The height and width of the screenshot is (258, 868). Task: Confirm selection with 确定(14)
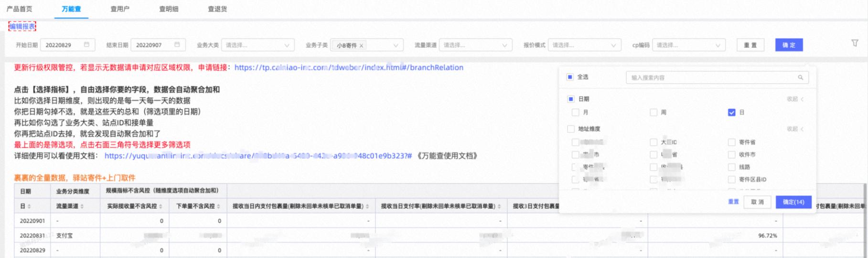(793, 202)
